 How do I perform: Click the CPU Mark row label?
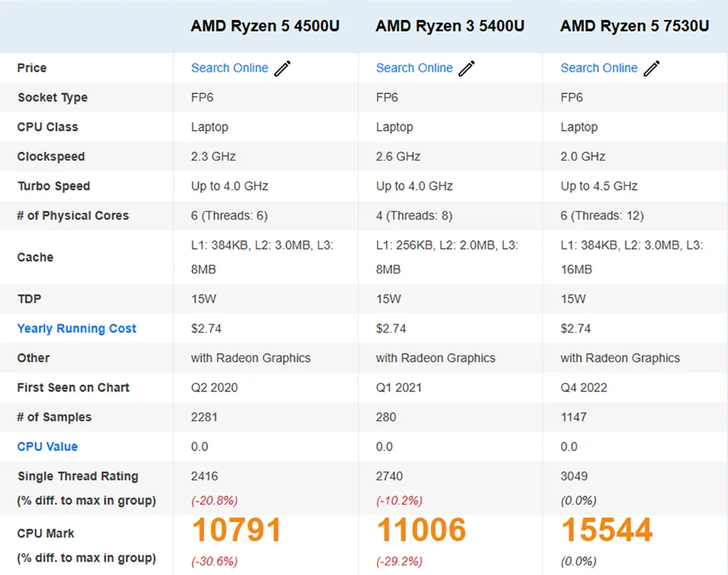coord(46,534)
